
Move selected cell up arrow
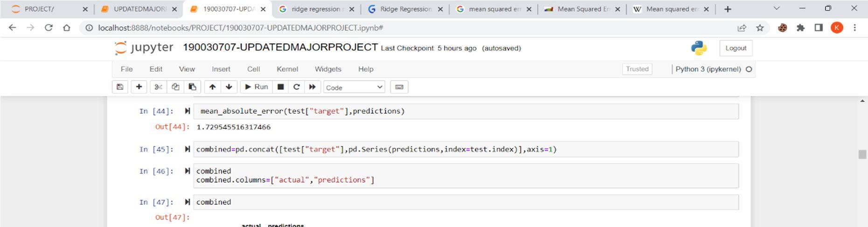tap(212, 87)
